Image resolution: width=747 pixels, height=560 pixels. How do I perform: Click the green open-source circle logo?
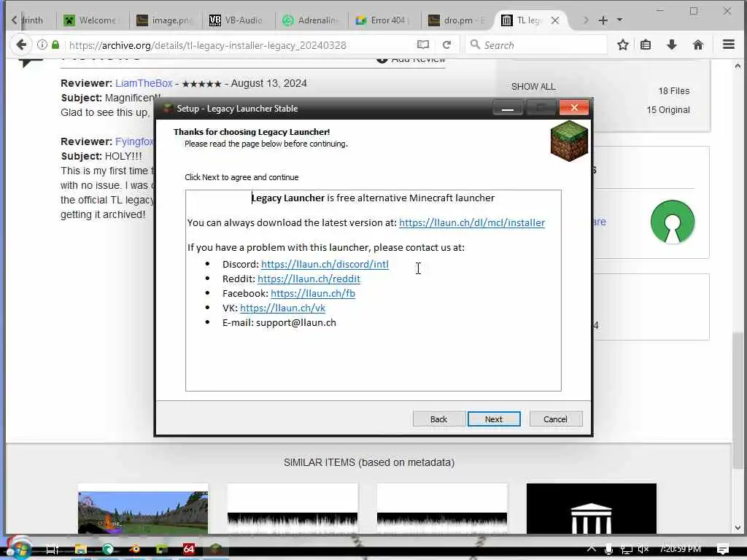(672, 222)
